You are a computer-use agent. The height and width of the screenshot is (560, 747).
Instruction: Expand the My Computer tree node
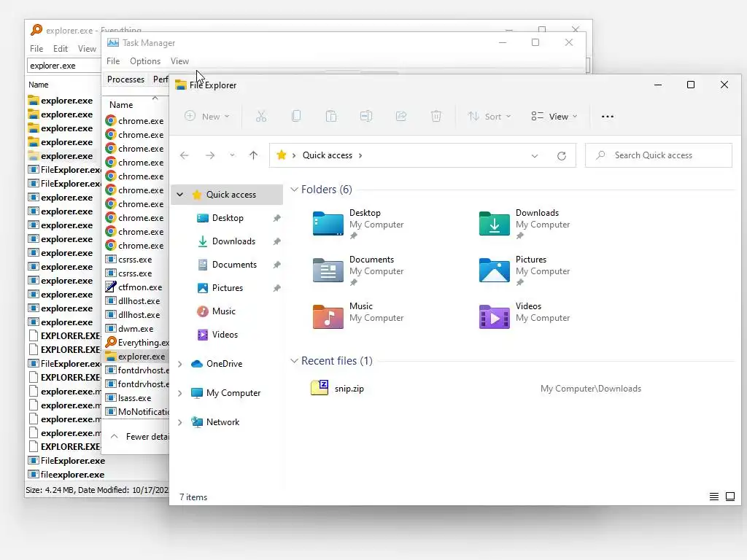click(x=180, y=393)
